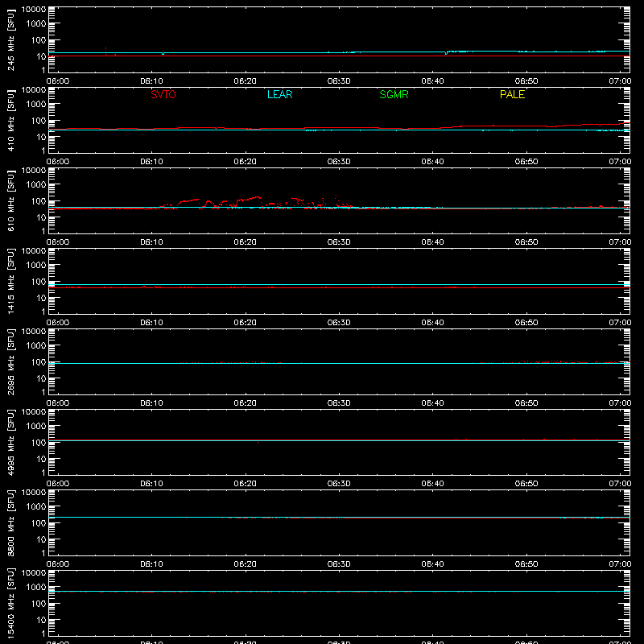The image size is (644, 644).
Task: Click the 10000 tick on 245 MHz axis
Action: pos(34,10)
